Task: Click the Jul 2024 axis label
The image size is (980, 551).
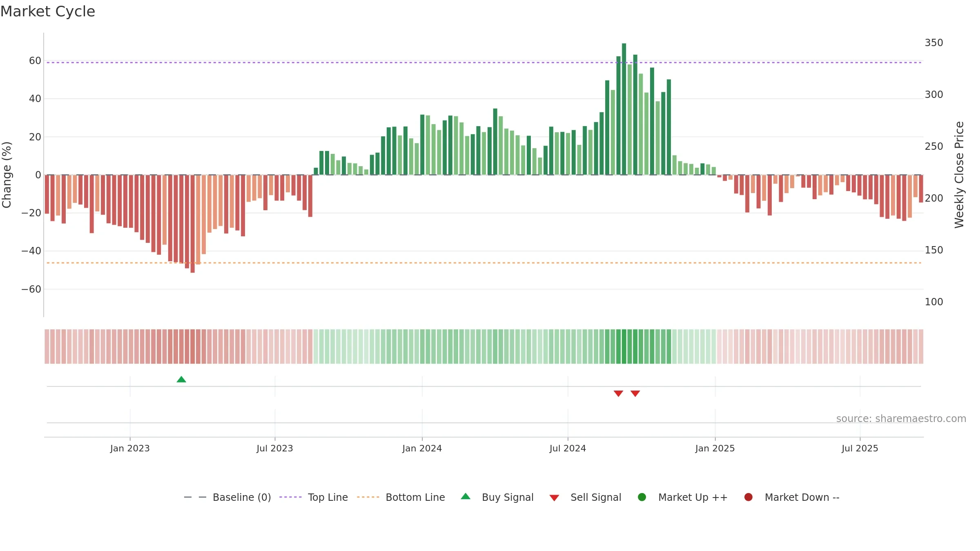Action: tap(568, 449)
